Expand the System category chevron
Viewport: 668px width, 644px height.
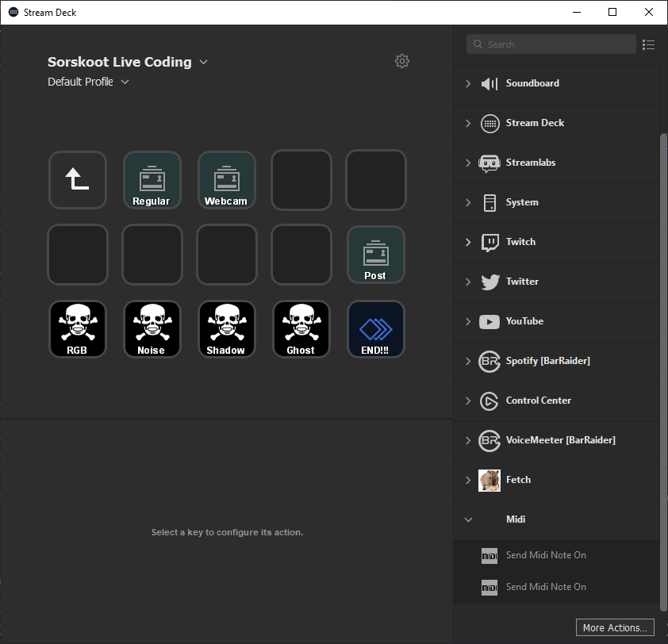click(468, 202)
